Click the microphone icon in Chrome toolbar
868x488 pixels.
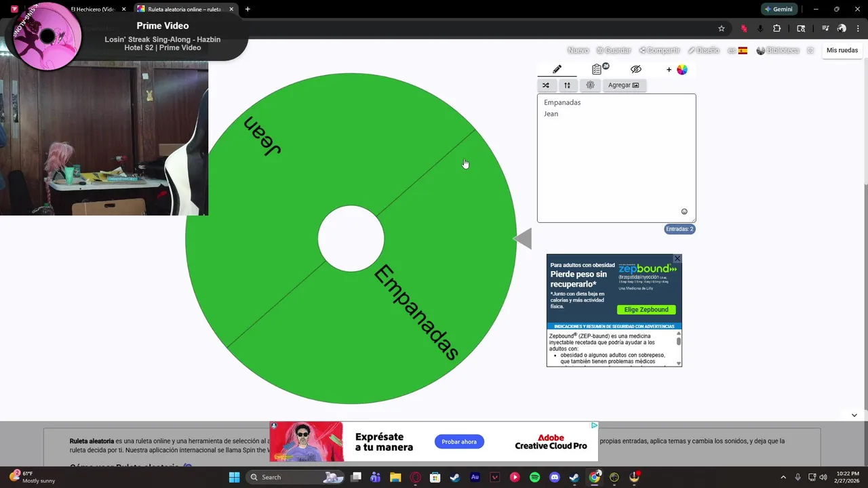click(759, 28)
